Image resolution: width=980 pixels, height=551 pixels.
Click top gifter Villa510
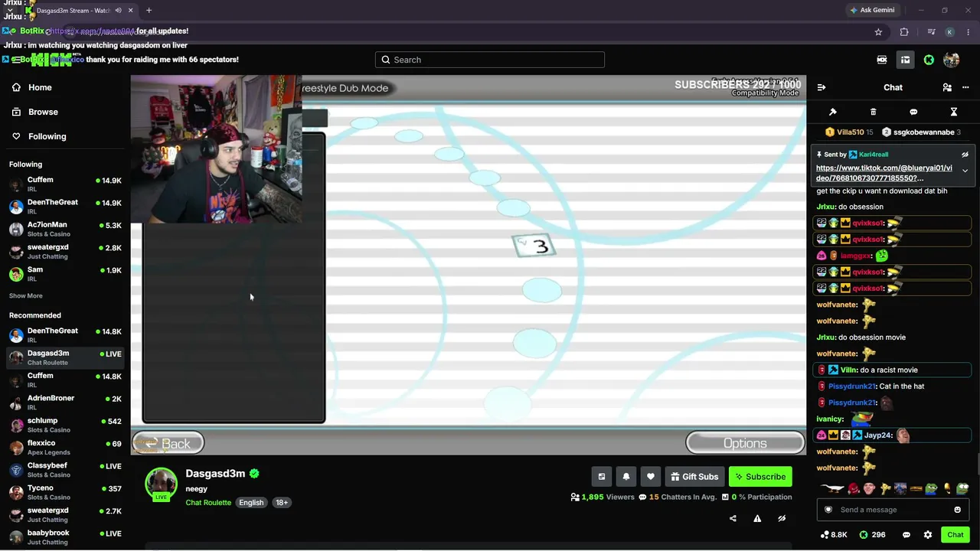point(849,132)
